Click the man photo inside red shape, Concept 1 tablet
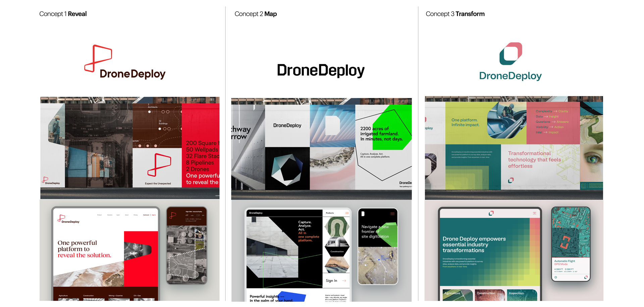The image size is (644, 307). tap(138, 251)
